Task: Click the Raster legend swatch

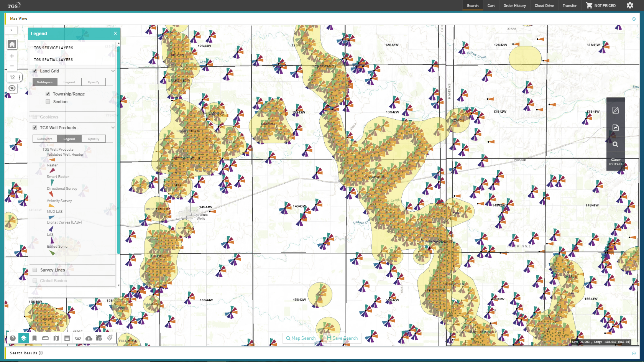Action: 52,171
